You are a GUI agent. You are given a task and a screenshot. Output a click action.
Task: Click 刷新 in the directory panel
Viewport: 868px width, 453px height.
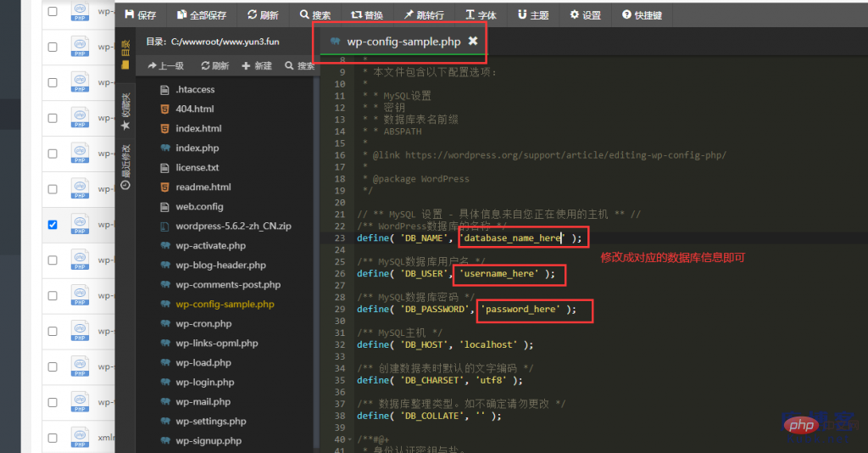pos(214,66)
